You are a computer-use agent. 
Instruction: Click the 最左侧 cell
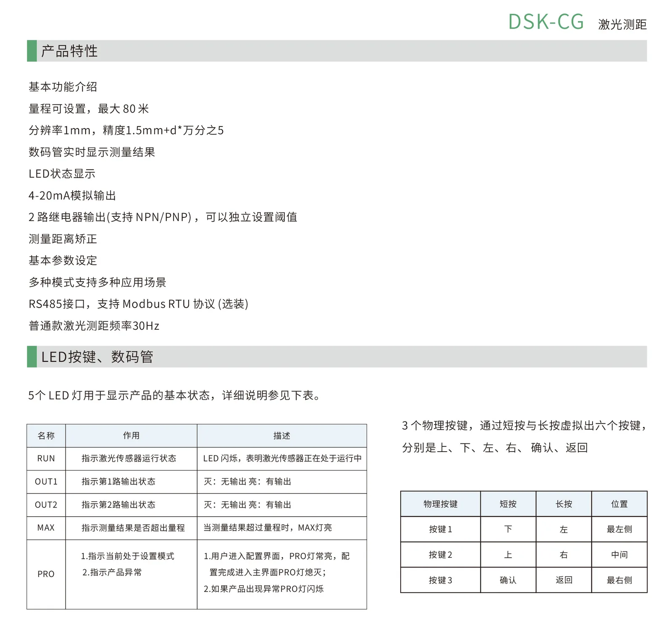[x=619, y=529]
